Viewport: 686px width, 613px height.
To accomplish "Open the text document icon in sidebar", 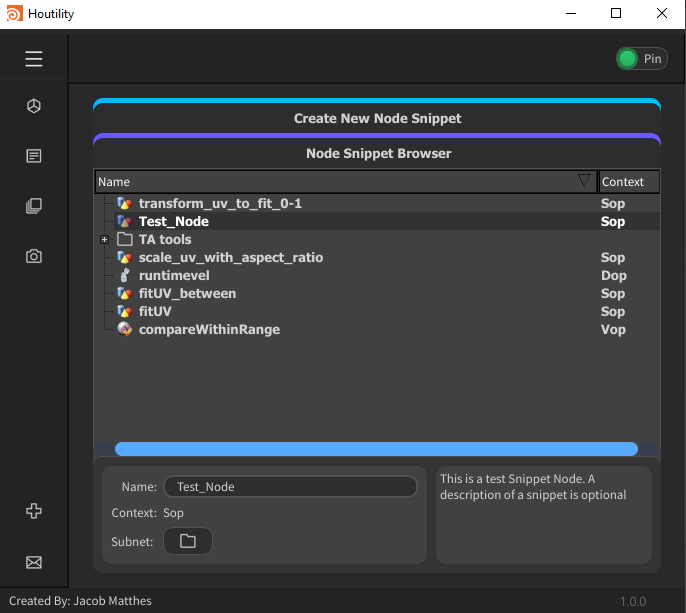I will 34,156.
